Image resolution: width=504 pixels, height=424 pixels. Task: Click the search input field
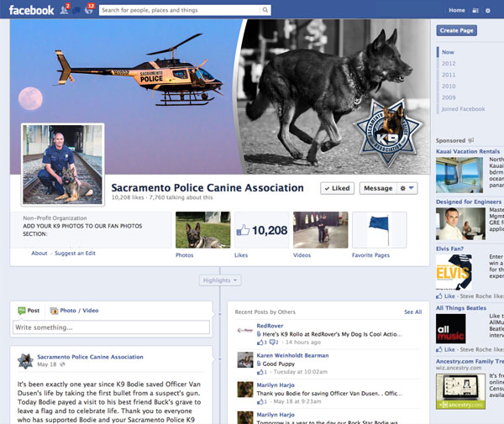point(180,10)
